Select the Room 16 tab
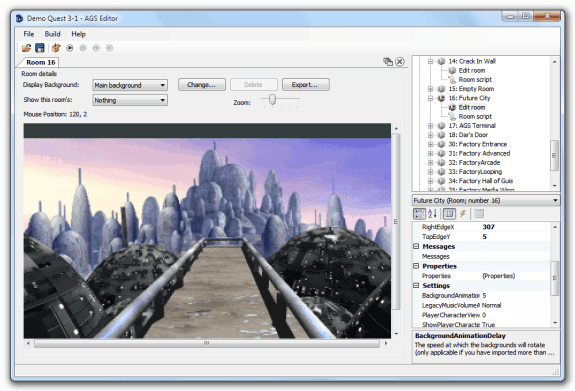Screen dimensions: 575x391 (x=40, y=62)
